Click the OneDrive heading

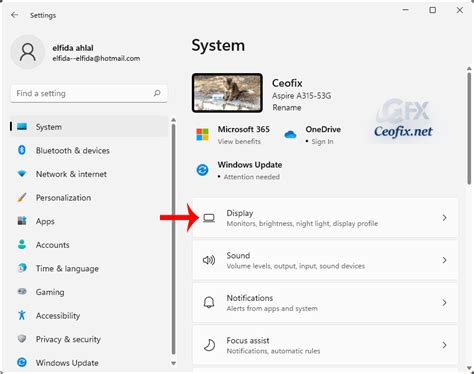pos(323,129)
